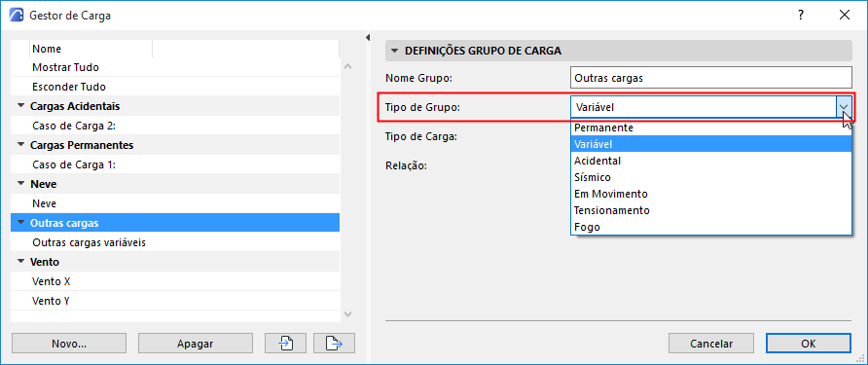Select the Vento Y row
Viewport: 868px width, 365px height.
[175, 302]
